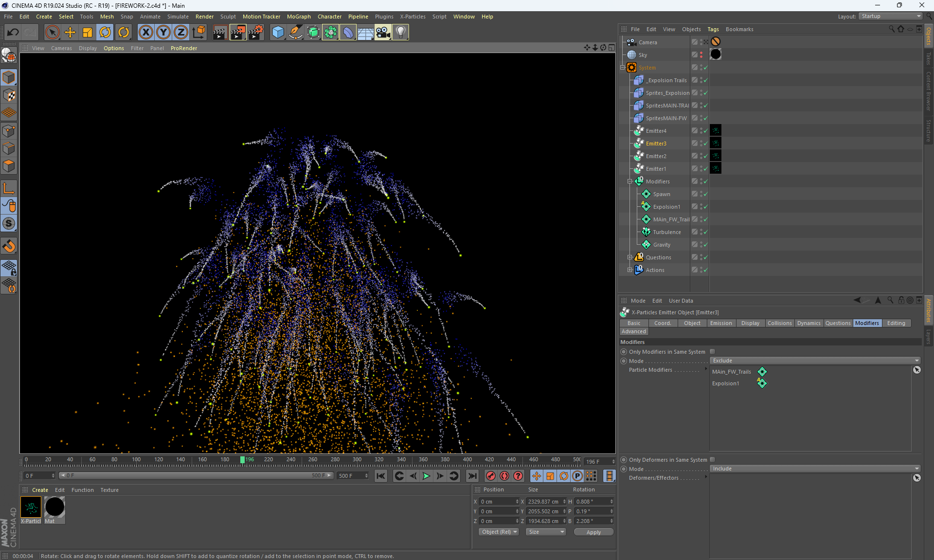Click the Mat black material swatch
The width and height of the screenshot is (934, 560).
click(54, 507)
